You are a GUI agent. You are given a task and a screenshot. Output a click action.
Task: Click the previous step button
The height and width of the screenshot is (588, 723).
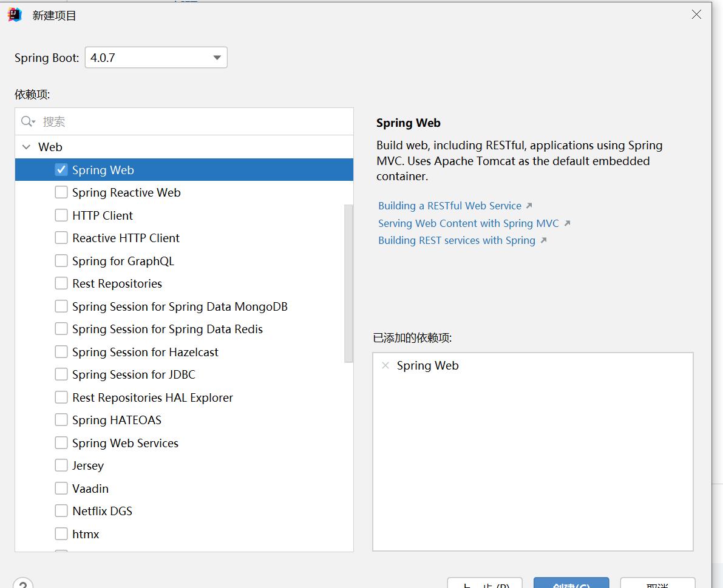484,583
